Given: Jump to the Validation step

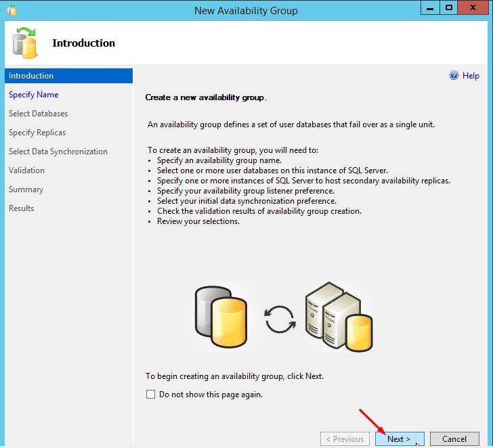Looking at the screenshot, I should tap(26, 171).
